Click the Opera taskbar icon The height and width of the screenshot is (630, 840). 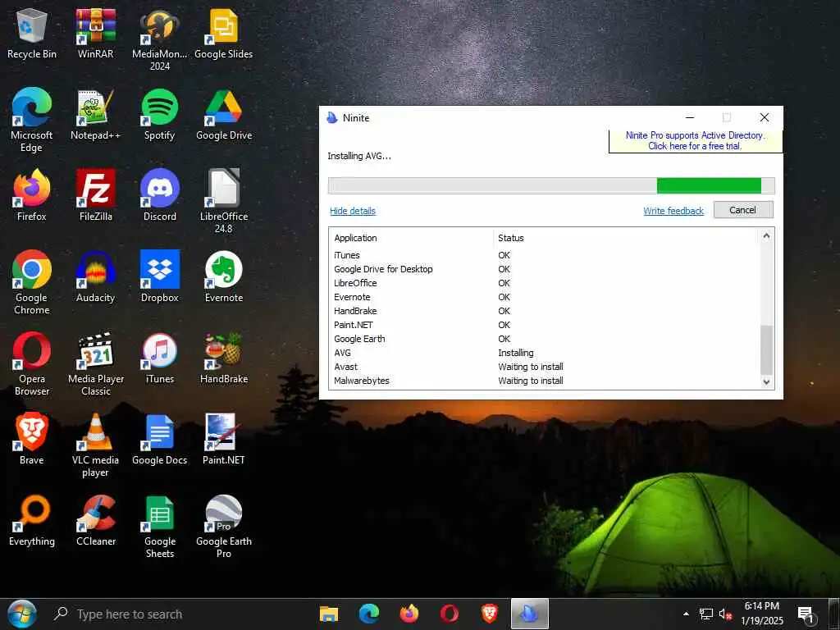tap(450, 614)
